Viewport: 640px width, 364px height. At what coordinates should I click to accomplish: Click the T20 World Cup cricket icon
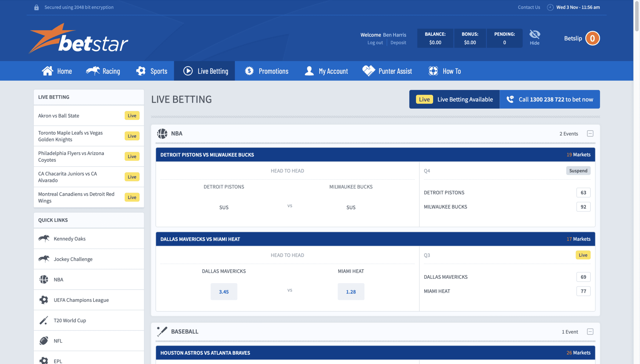click(44, 320)
